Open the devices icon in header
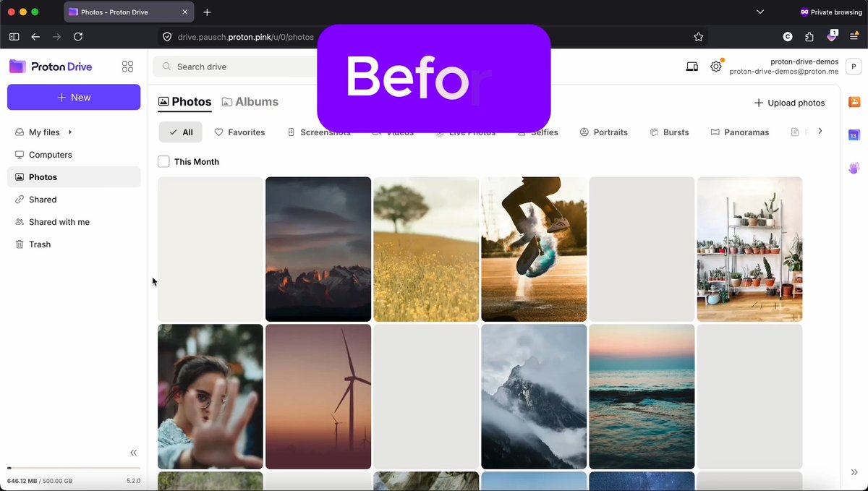The image size is (868, 491). point(692,67)
